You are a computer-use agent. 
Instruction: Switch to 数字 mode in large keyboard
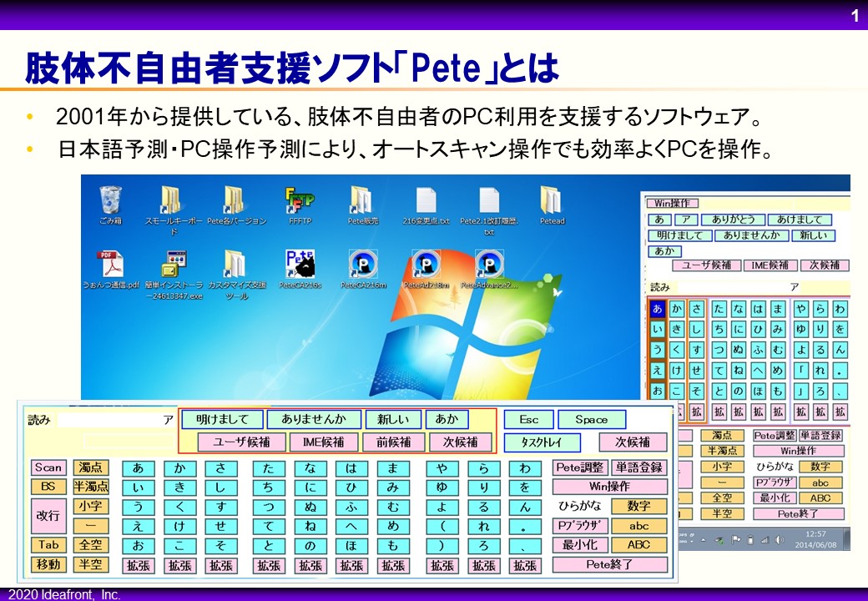click(x=639, y=507)
